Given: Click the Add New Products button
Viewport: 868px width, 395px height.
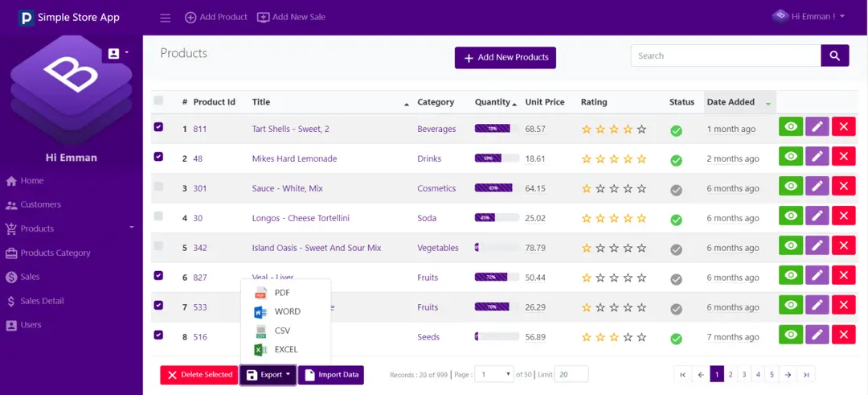Looking at the screenshot, I should [x=505, y=58].
